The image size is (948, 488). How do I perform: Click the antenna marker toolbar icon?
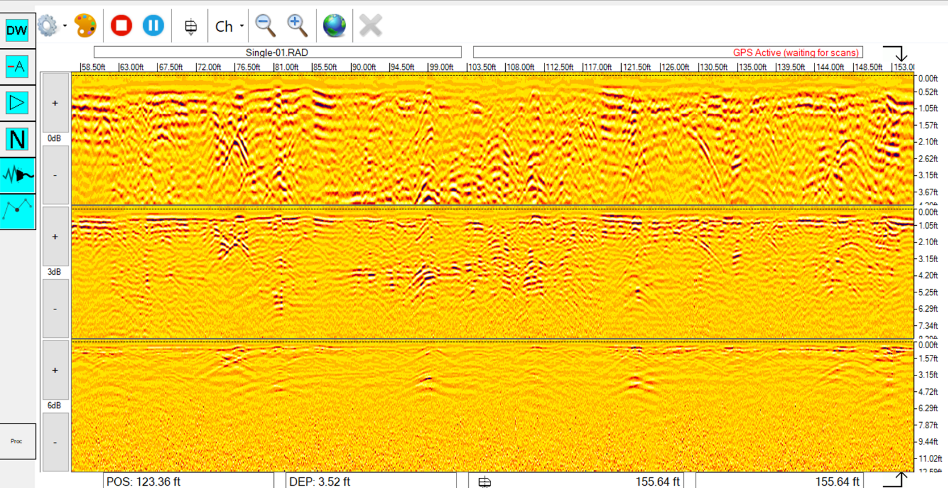[x=190, y=25]
